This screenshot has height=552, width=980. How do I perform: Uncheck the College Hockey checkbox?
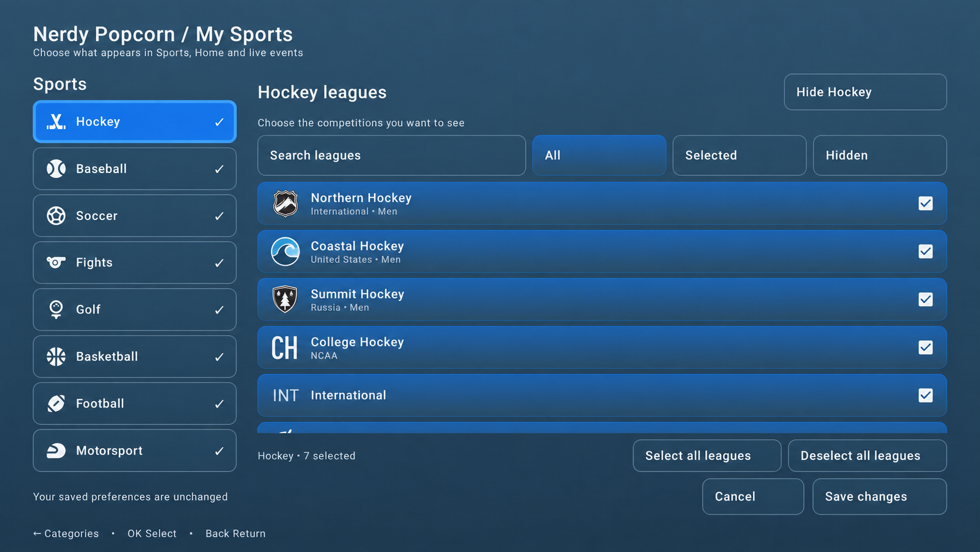click(925, 347)
